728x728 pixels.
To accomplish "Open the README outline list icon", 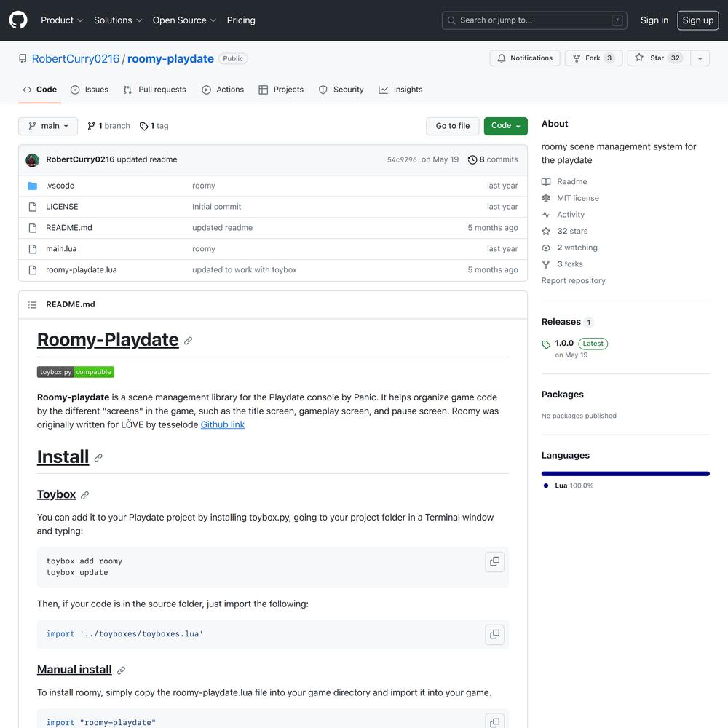I will 32,304.
